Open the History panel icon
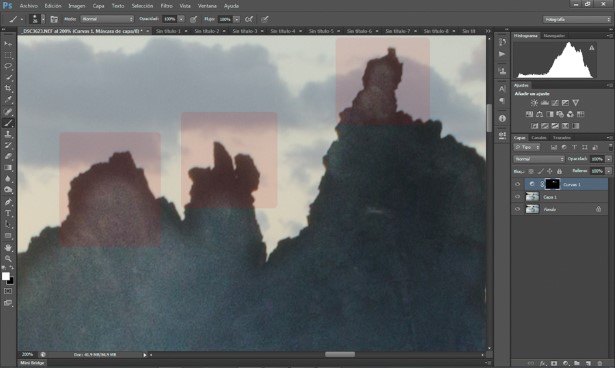Image resolution: width=615 pixels, height=368 pixels. [x=502, y=42]
